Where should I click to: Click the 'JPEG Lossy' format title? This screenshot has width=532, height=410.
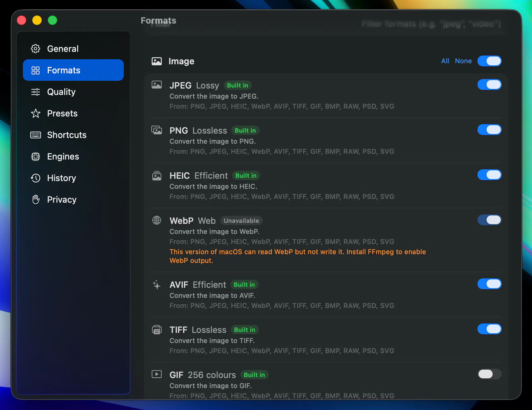point(194,86)
